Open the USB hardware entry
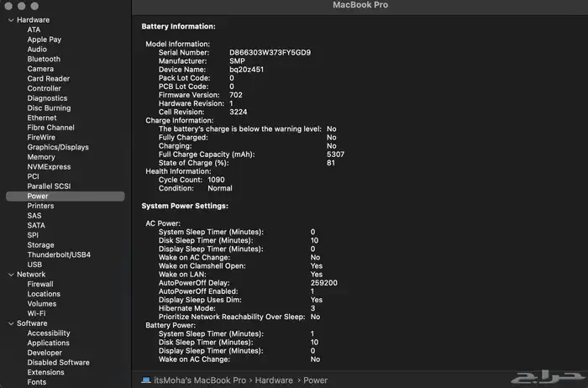 click(x=34, y=265)
